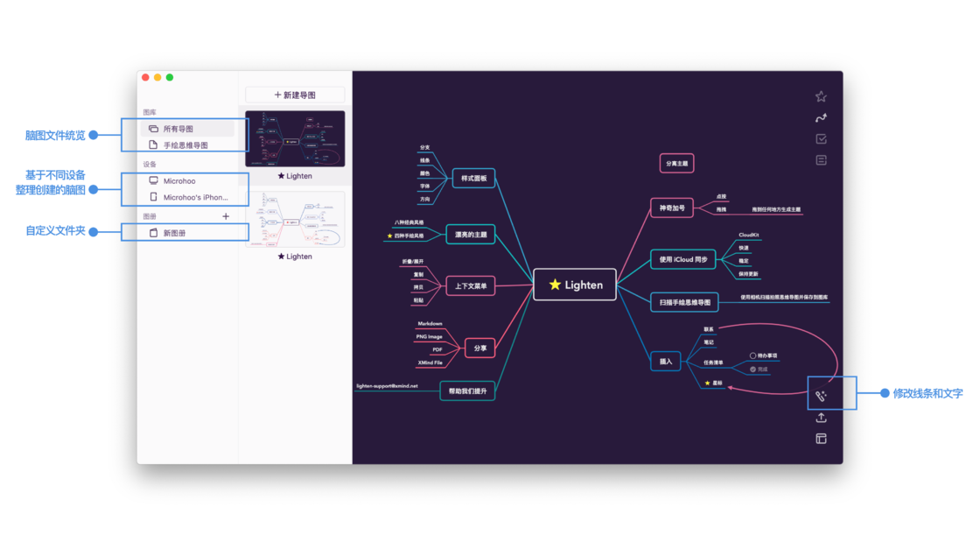Select the floating 分离主题 topic
Image resolution: width=980 pixels, height=535 pixels.
coord(676,164)
